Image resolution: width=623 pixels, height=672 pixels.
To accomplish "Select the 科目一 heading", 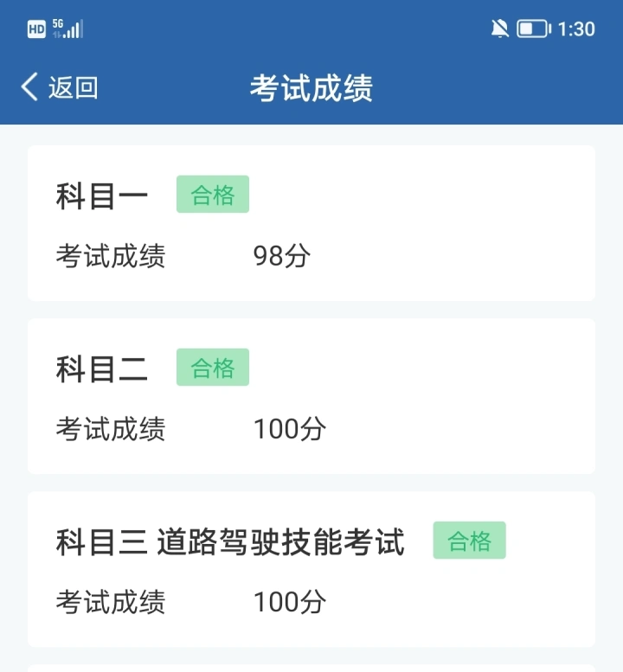I will pos(101,195).
